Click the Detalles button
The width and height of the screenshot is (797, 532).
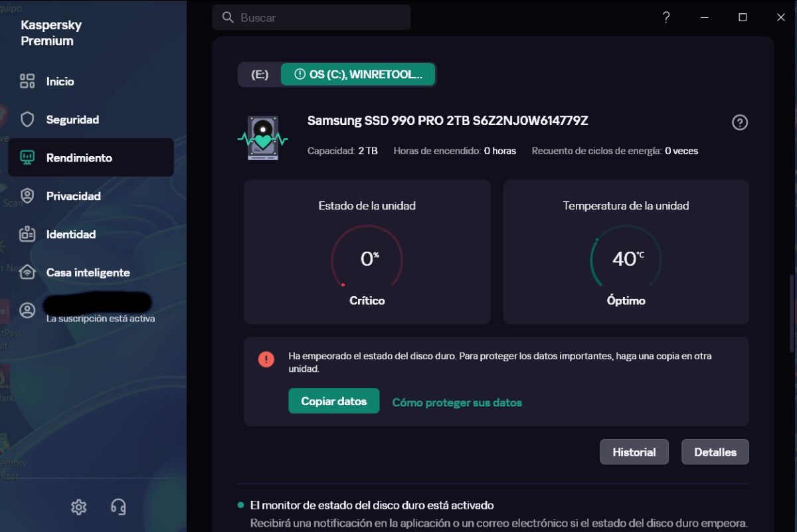pyautogui.click(x=715, y=452)
